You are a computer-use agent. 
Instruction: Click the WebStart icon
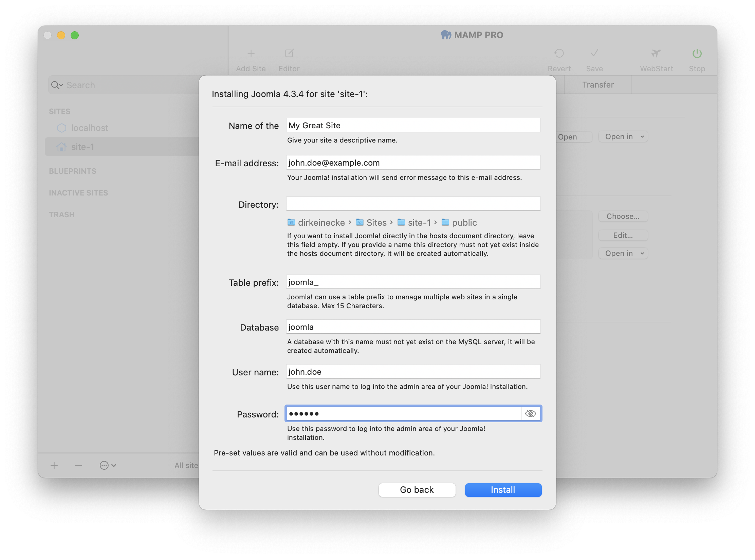[x=655, y=54]
